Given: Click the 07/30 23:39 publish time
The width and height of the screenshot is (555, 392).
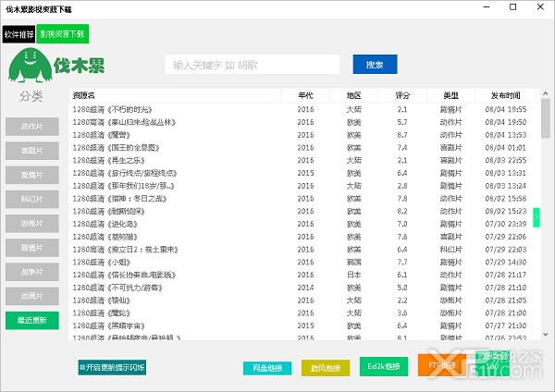Looking at the screenshot, I should (x=505, y=225).
